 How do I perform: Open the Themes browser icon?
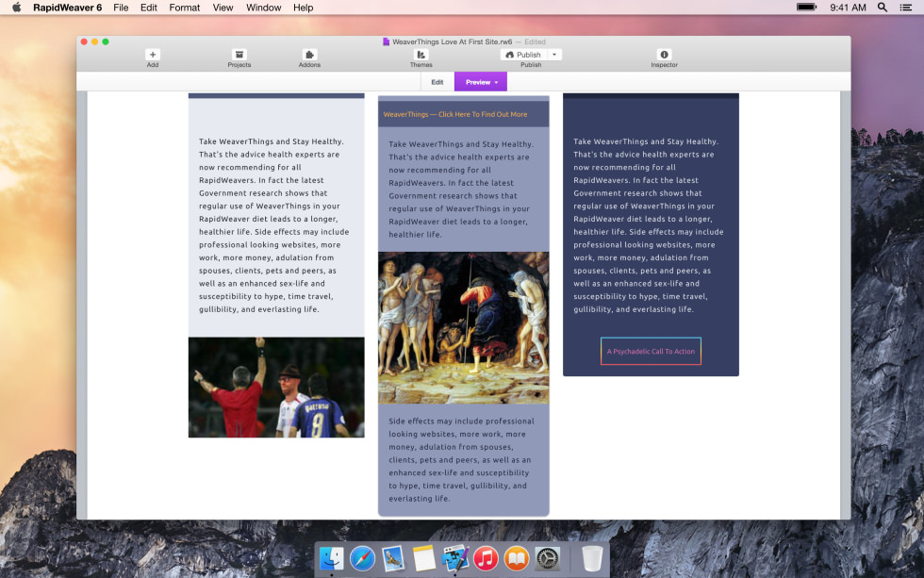click(x=421, y=55)
